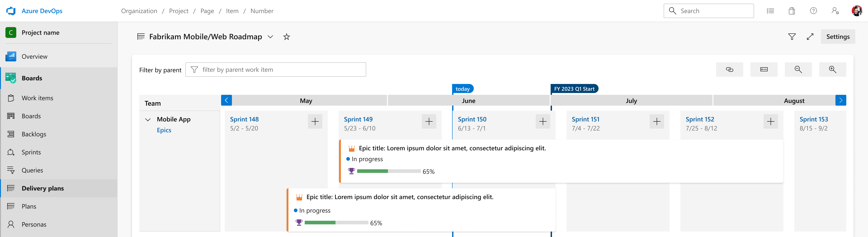Enter full screen mode with the expand icon
Image resolution: width=868 pixels, height=237 pixels.
pyautogui.click(x=810, y=37)
